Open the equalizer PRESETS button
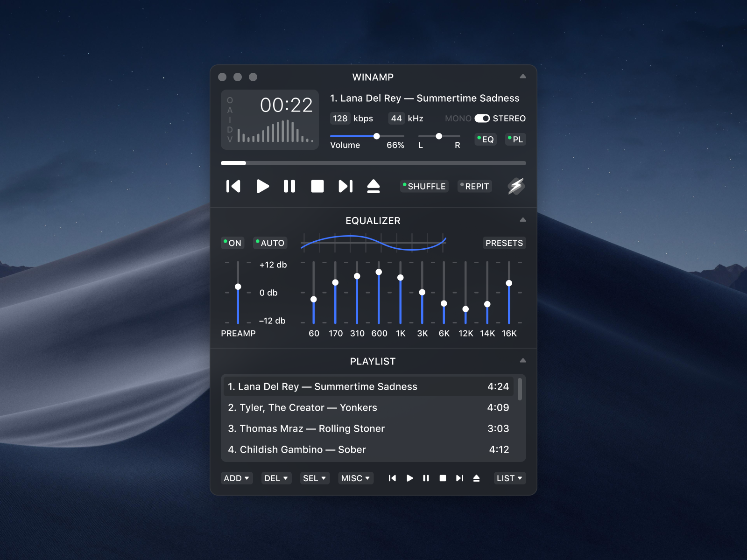This screenshot has width=747, height=560. point(504,243)
